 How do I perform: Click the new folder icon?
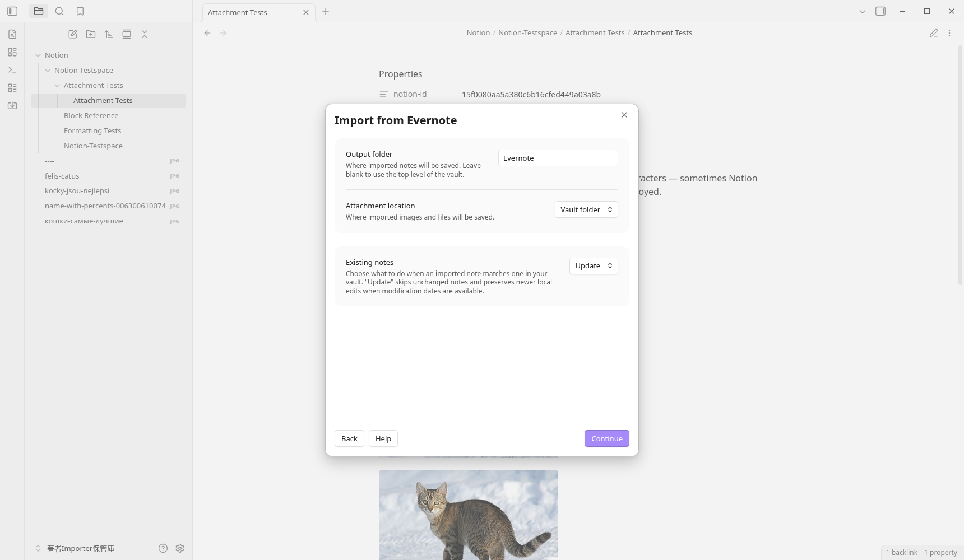click(91, 34)
